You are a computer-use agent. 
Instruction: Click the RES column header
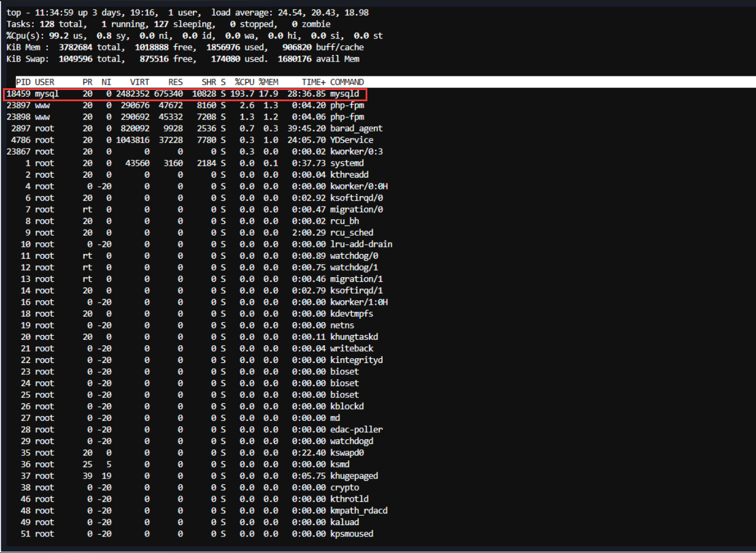click(x=176, y=82)
